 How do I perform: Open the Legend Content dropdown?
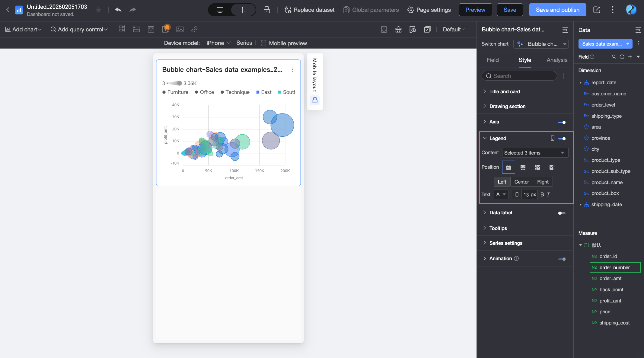(x=535, y=153)
